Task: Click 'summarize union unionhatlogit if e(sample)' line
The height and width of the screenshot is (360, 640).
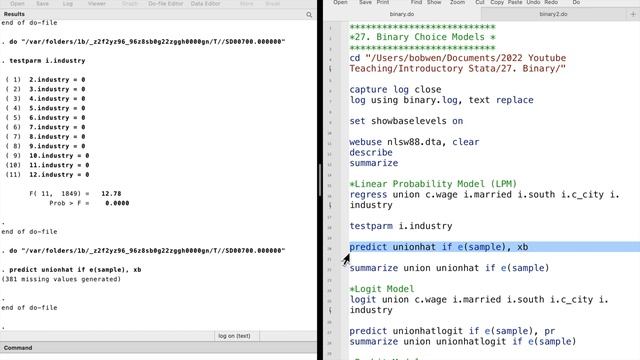Action: click(462, 341)
